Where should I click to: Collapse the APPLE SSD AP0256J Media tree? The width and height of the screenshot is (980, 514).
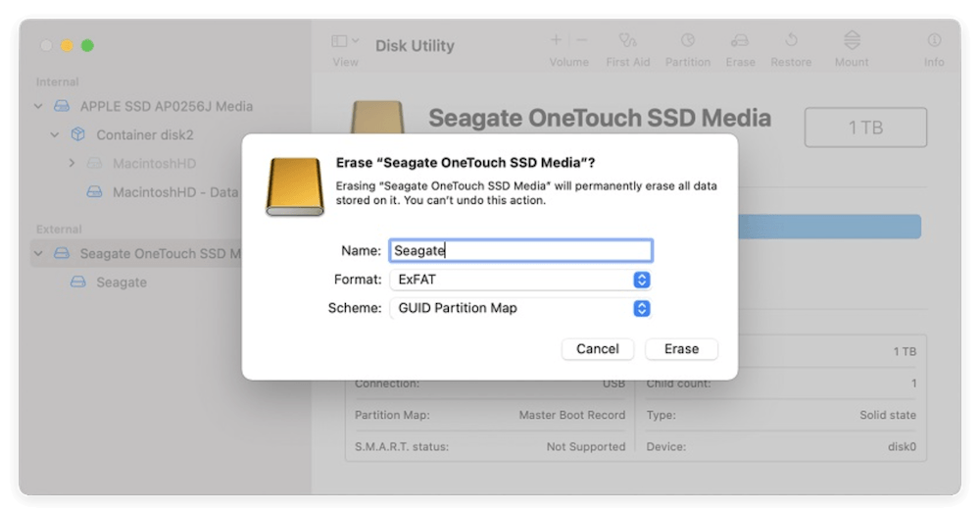coord(39,107)
